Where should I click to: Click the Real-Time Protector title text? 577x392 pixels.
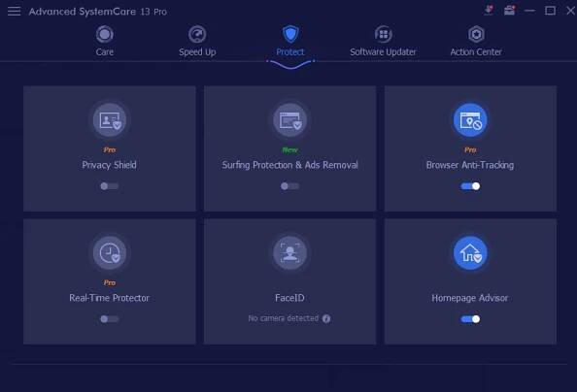pos(110,298)
